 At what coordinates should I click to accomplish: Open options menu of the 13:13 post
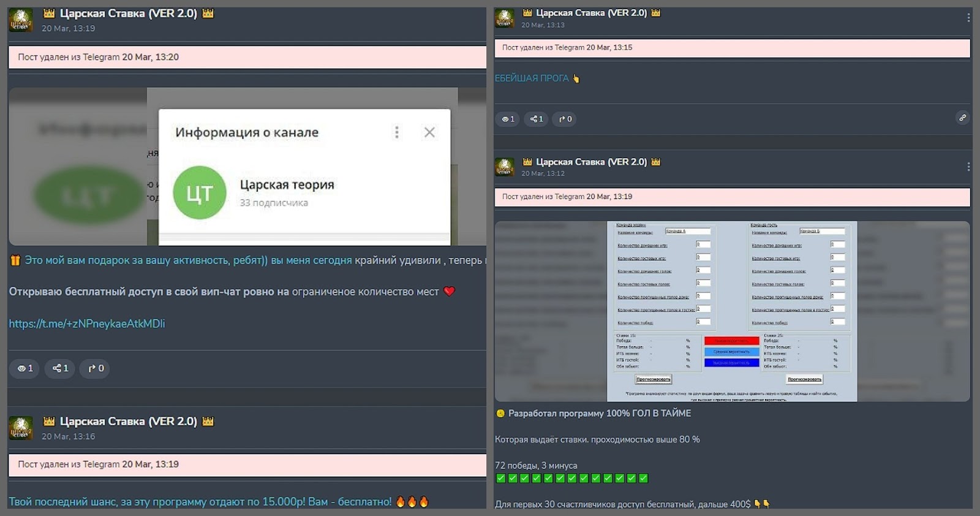coord(968,18)
